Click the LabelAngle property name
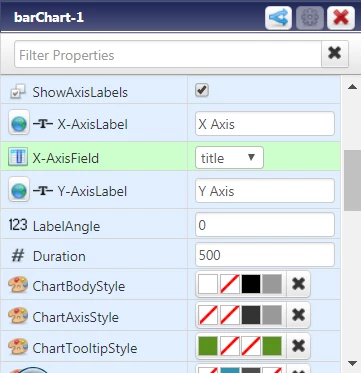 pos(66,226)
